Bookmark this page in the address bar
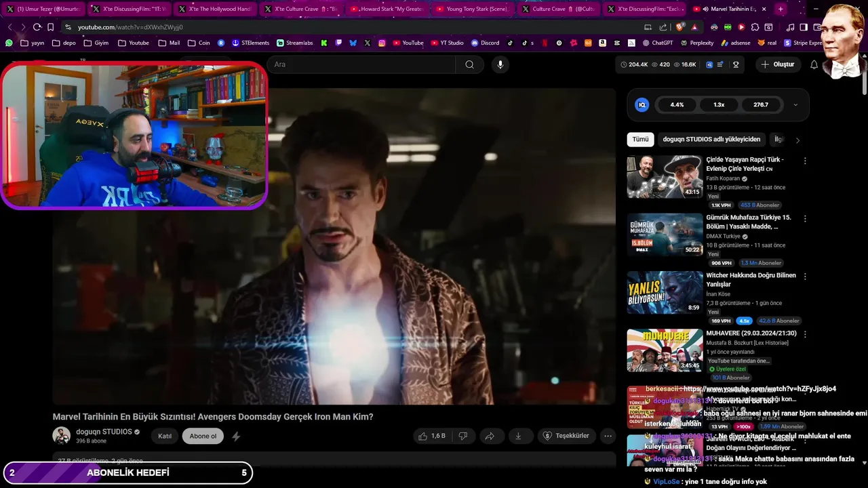The width and height of the screenshot is (868, 488). [50, 27]
